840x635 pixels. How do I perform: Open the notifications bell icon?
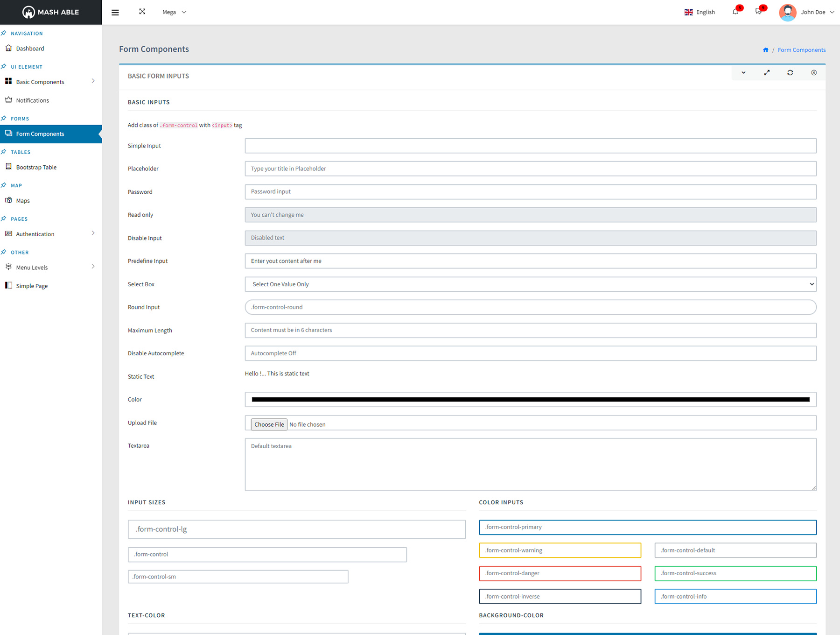(735, 12)
